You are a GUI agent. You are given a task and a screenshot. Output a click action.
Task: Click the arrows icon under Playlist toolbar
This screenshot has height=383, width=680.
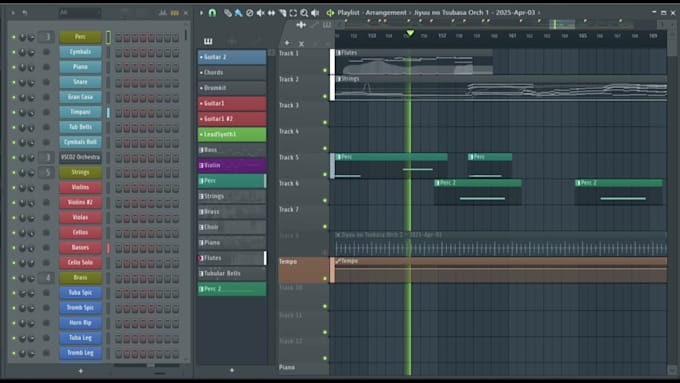point(301,25)
